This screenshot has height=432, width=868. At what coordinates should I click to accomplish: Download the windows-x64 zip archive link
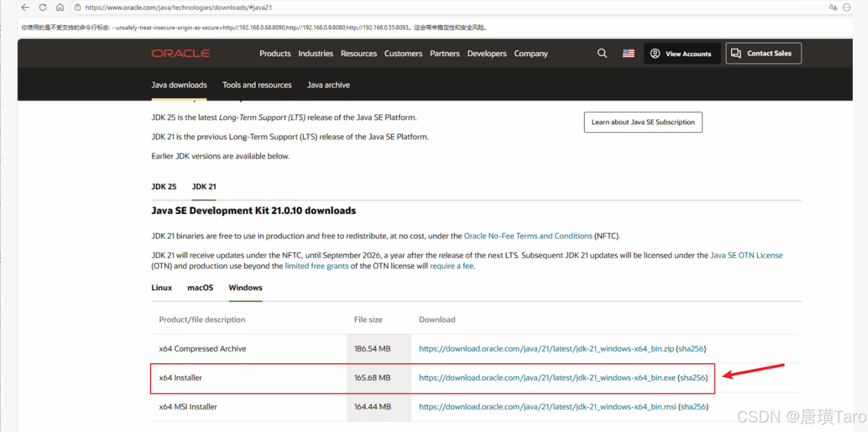tap(546, 349)
